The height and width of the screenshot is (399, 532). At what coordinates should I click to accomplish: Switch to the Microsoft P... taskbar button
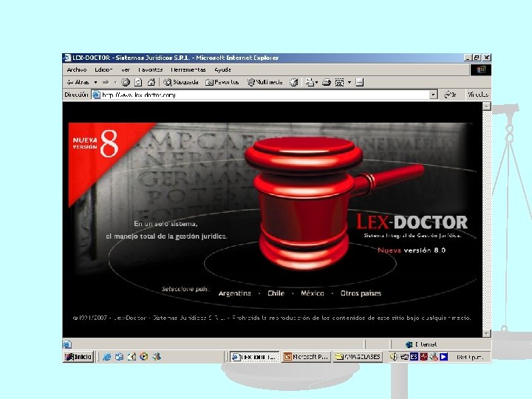click(x=307, y=357)
